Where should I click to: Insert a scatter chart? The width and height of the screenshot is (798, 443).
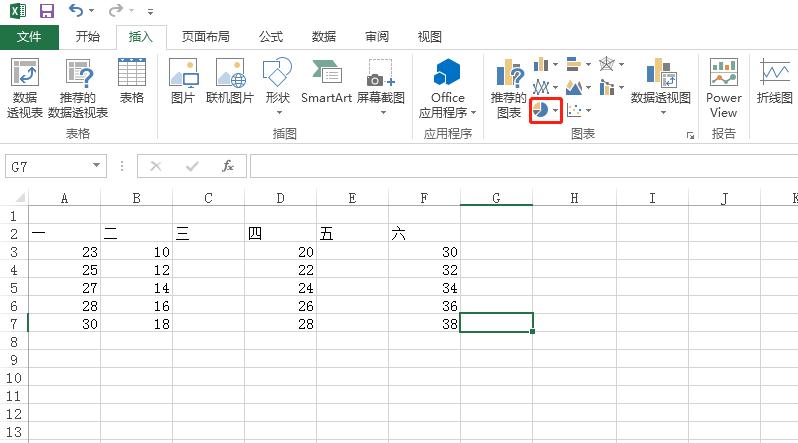(x=574, y=110)
